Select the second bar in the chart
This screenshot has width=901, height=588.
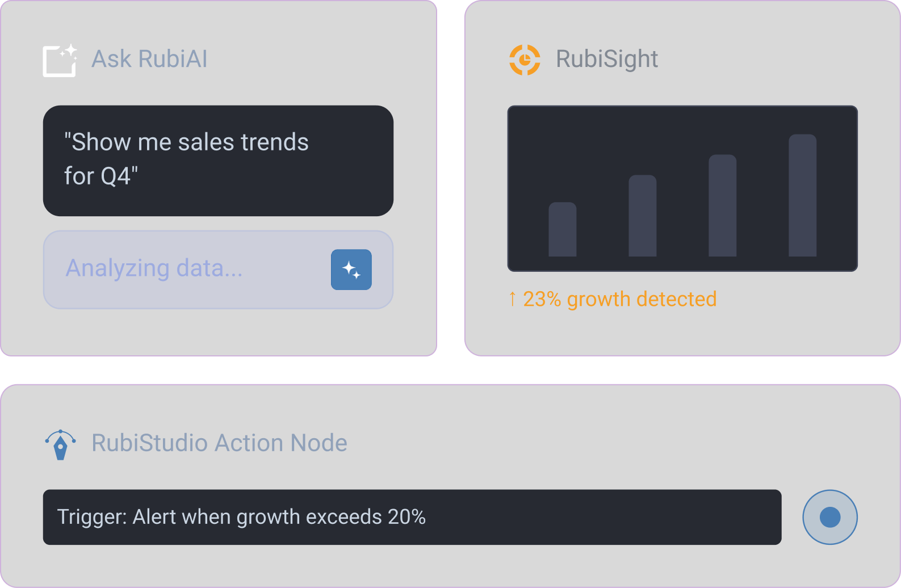[642, 216]
